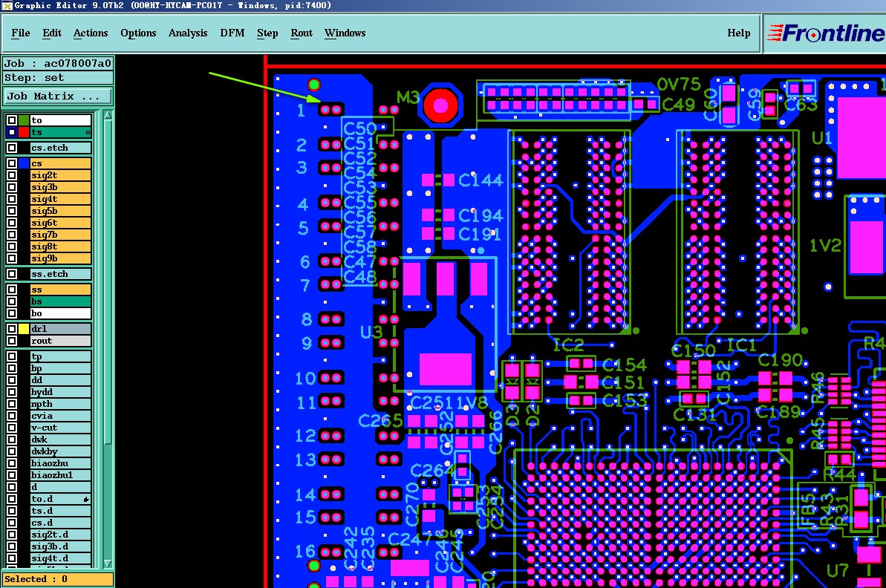Open the Actions menu

pyautogui.click(x=91, y=33)
